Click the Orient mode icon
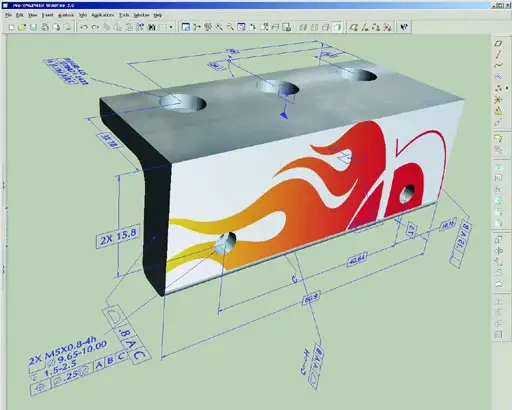The height and width of the screenshot is (410, 512). click(x=208, y=27)
